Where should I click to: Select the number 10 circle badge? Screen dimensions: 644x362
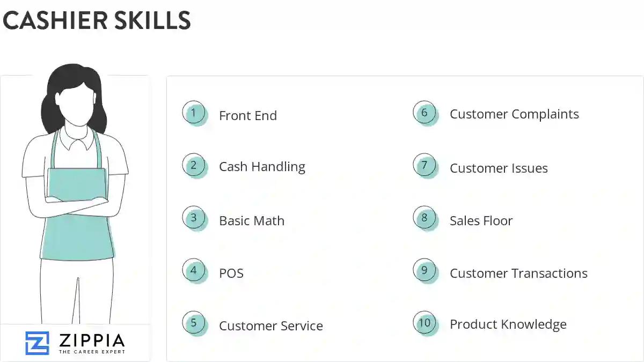tap(425, 323)
